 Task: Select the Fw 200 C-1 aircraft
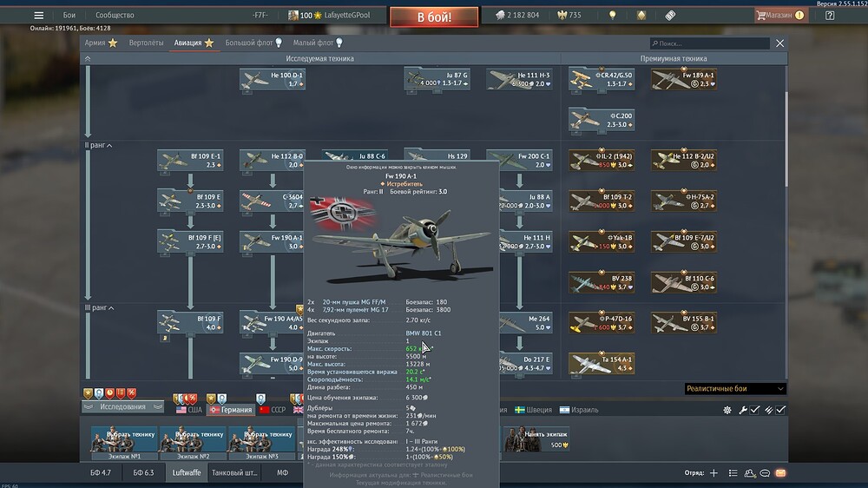coord(519,161)
